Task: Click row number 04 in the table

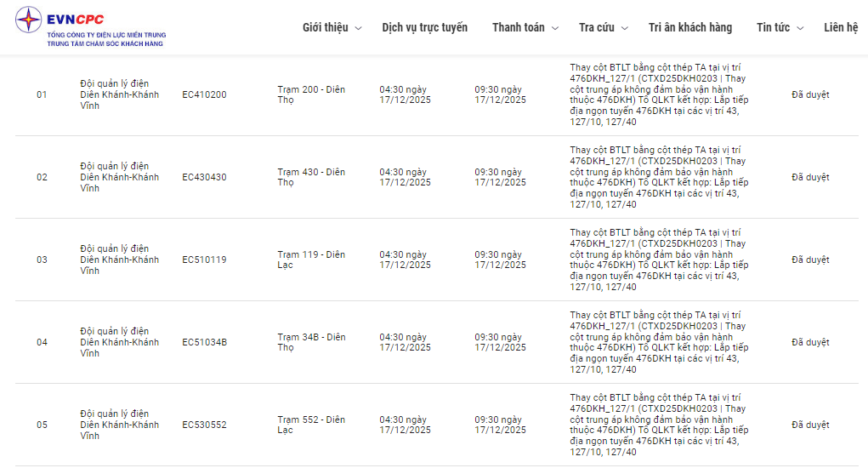Action: coord(42,342)
